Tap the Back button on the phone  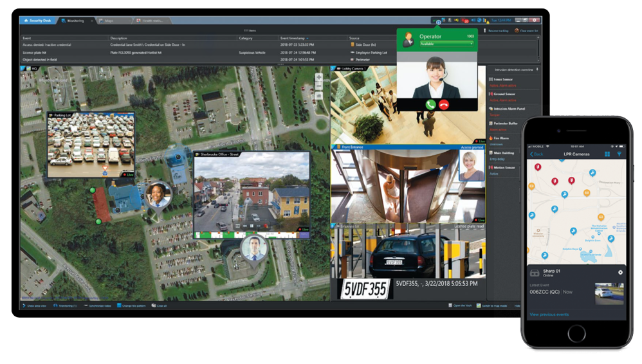point(537,154)
